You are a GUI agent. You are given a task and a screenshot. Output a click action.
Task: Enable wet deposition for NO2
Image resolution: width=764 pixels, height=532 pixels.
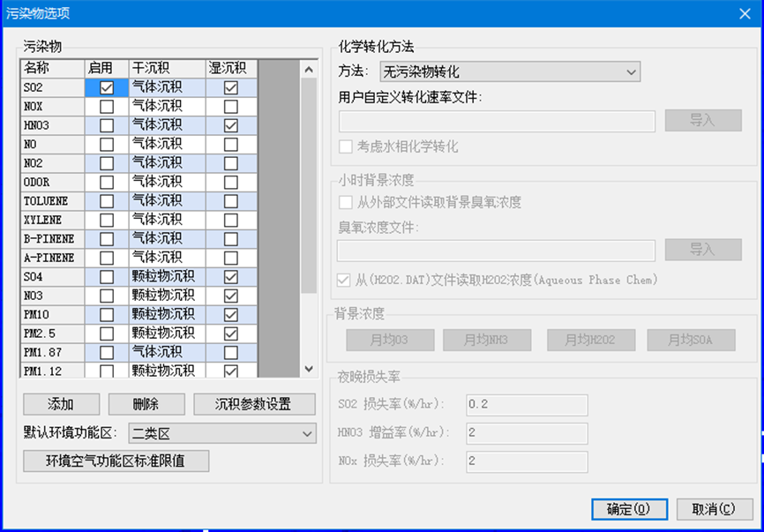pyautogui.click(x=231, y=163)
